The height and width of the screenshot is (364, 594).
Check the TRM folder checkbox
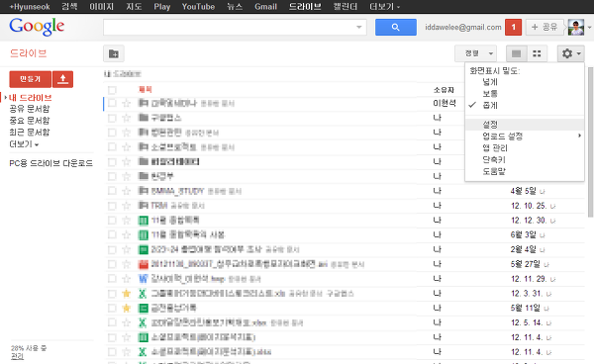(112, 206)
